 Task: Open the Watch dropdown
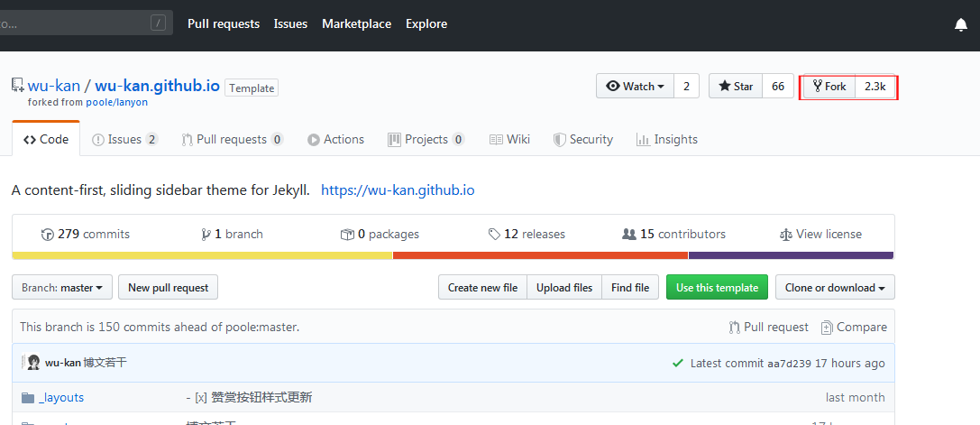[635, 87]
